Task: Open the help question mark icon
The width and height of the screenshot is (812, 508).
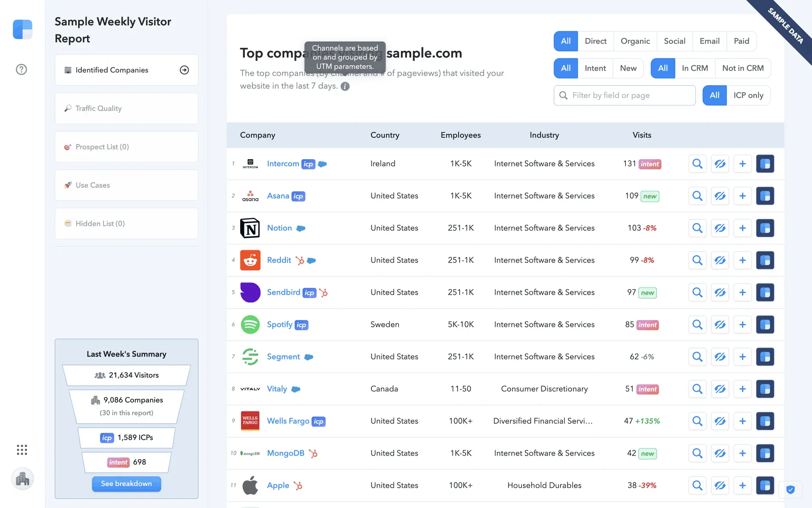Action: pos(21,69)
